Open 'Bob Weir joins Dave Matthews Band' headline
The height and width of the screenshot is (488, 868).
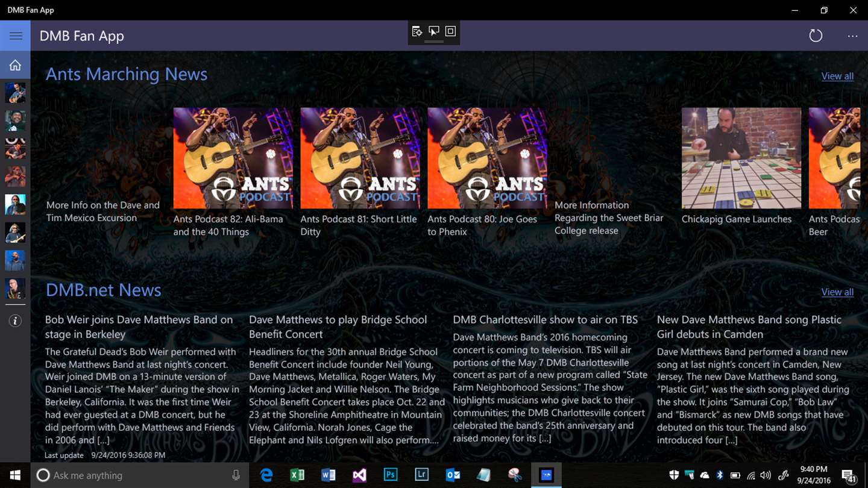click(x=139, y=327)
